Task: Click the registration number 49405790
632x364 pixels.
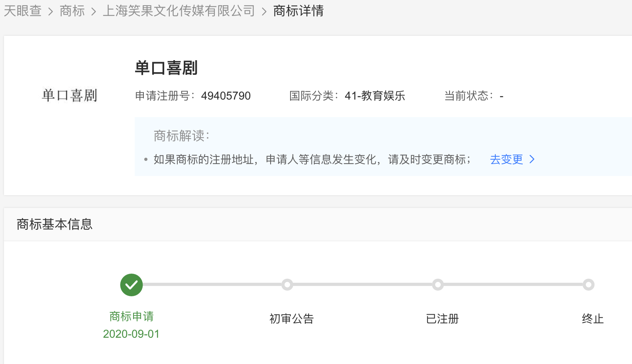Action: click(x=226, y=96)
